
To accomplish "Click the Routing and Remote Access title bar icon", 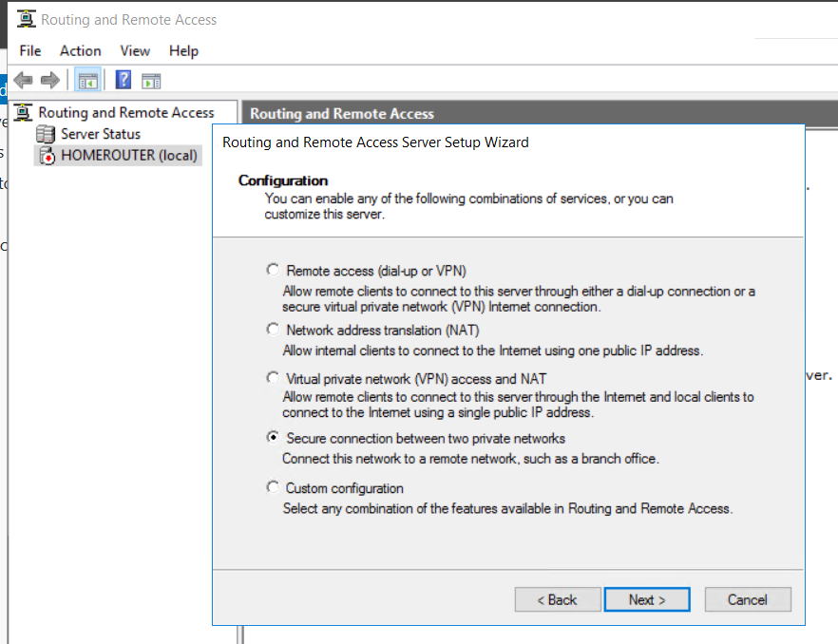I will (x=27, y=19).
